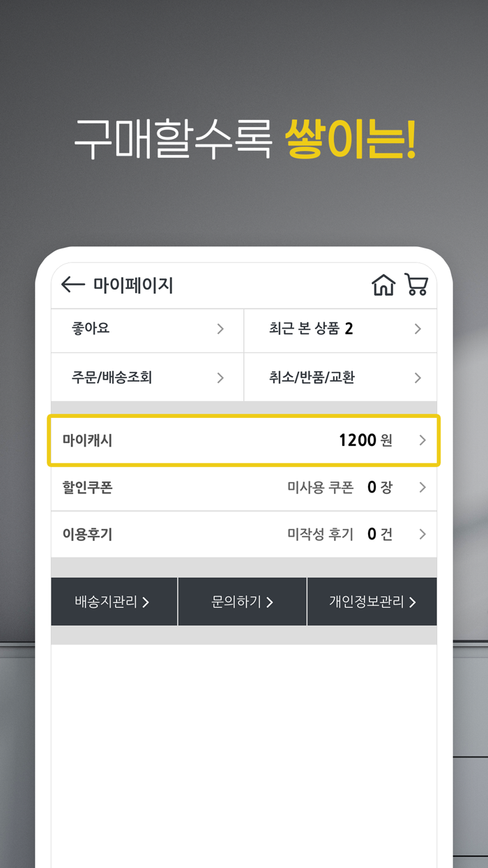Expand the 마이캐시 row chevron
This screenshot has width=488, height=868.
point(422,440)
